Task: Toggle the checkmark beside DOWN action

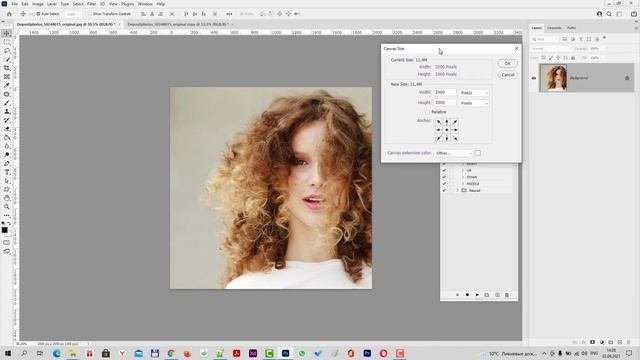Action: tap(444, 177)
